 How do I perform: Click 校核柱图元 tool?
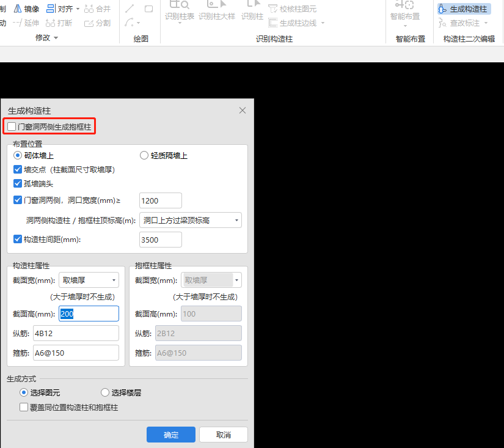pos(292,9)
